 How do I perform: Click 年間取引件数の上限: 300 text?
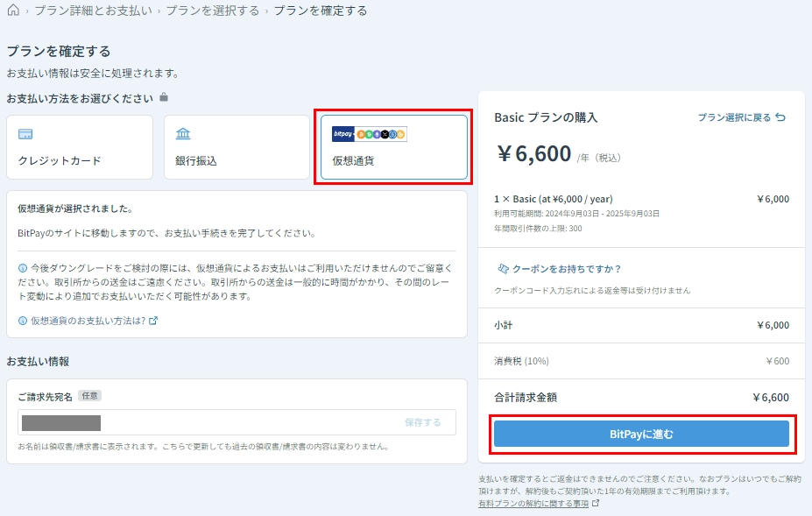click(x=538, y=229)
